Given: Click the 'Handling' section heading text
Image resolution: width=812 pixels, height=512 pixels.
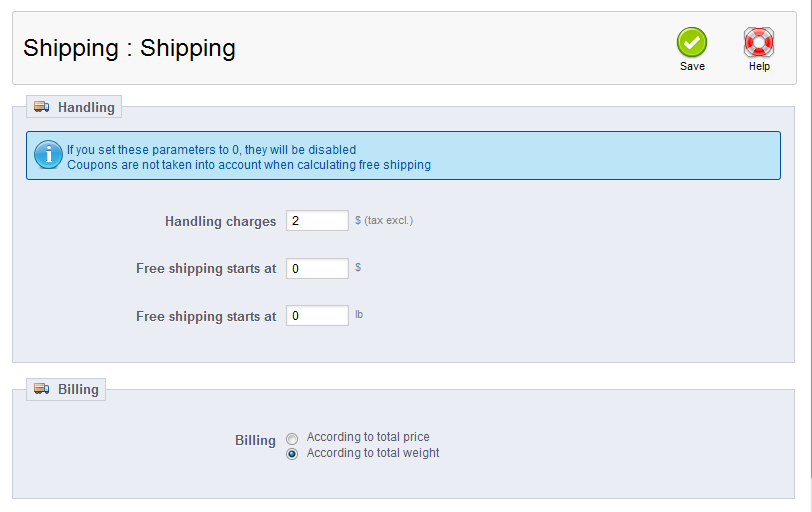Looking at the screenshot, I should [86, 107].
